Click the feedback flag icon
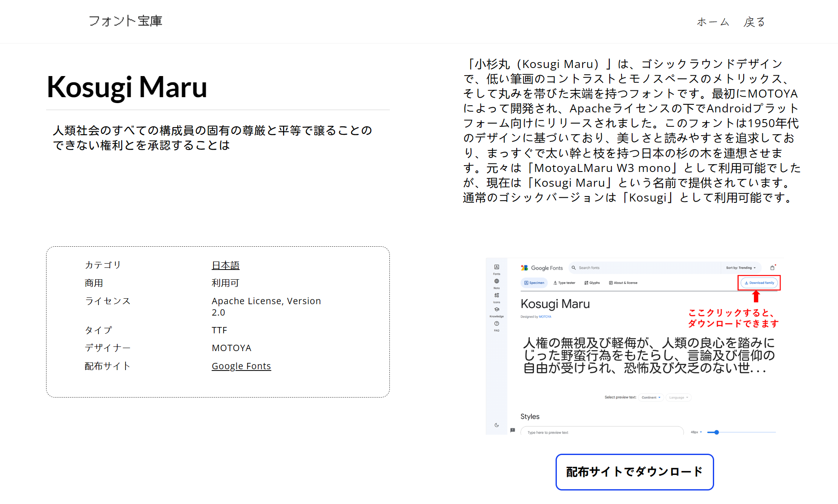Image resolution: width=838 pixels, height=504 pixels. pos(512,430)
